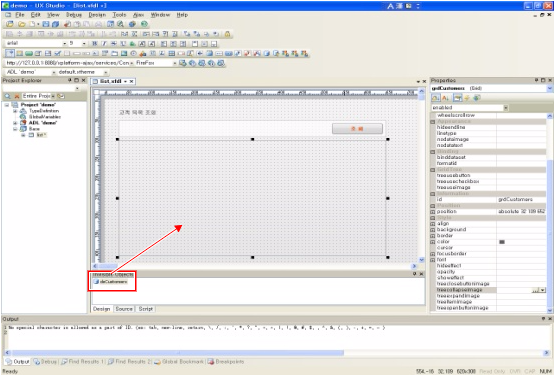Screen dimensions: 555x376
Task: Click the Underline formatting icon
Action: tap(123, 44)
